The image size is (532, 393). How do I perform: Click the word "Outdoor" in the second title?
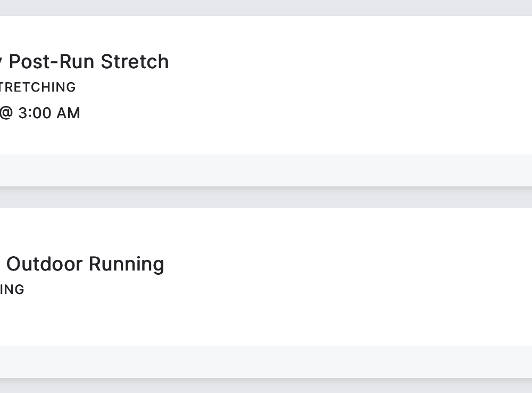[45, 264]
